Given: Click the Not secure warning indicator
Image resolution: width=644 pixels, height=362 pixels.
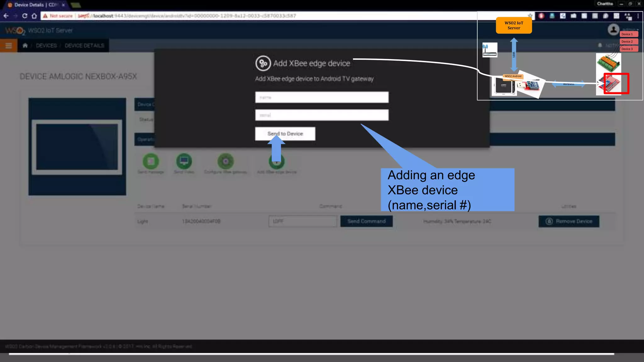Looking at the screenshot, I should (58, 16).
